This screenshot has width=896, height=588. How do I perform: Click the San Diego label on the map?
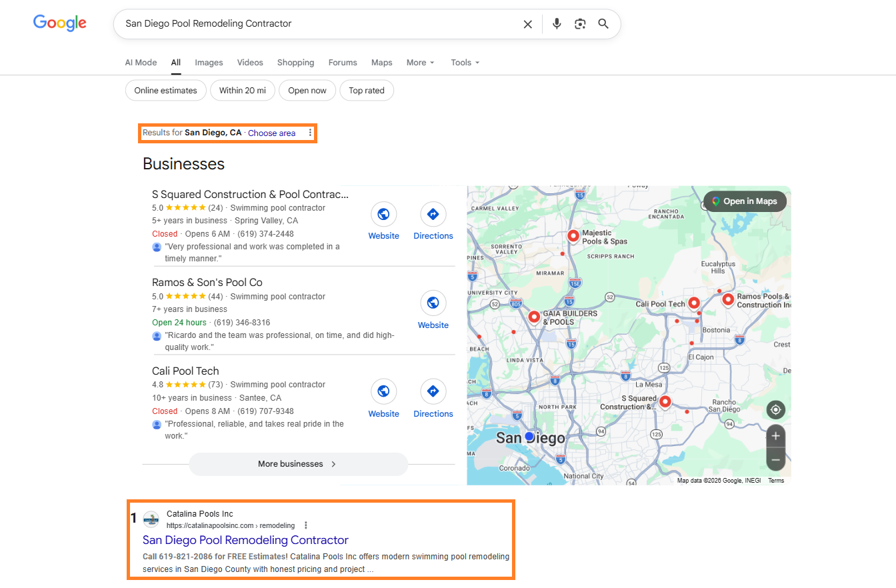click(x=531, y=438)
